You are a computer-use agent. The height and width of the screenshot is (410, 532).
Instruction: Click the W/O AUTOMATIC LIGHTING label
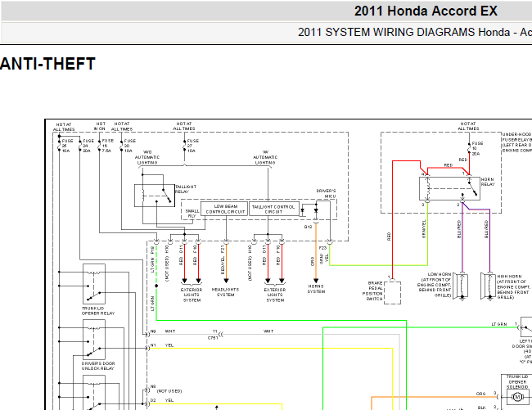click(x=147, y=157)
